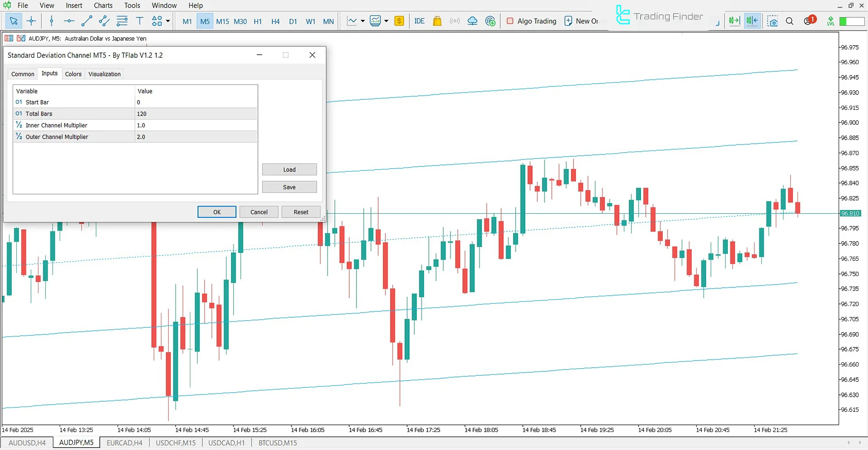Toggle Algo Trading on
The image size is (868, 450).
(x=531, y=21)
